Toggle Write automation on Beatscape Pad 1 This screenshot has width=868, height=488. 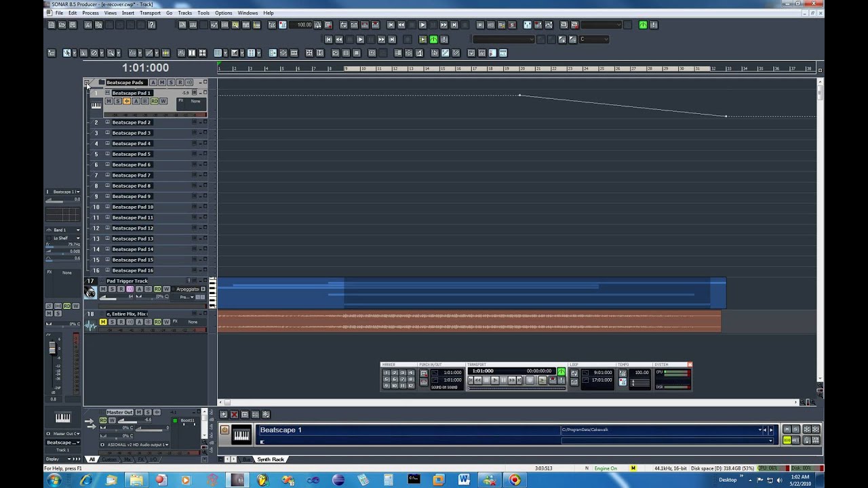[163, 101]
